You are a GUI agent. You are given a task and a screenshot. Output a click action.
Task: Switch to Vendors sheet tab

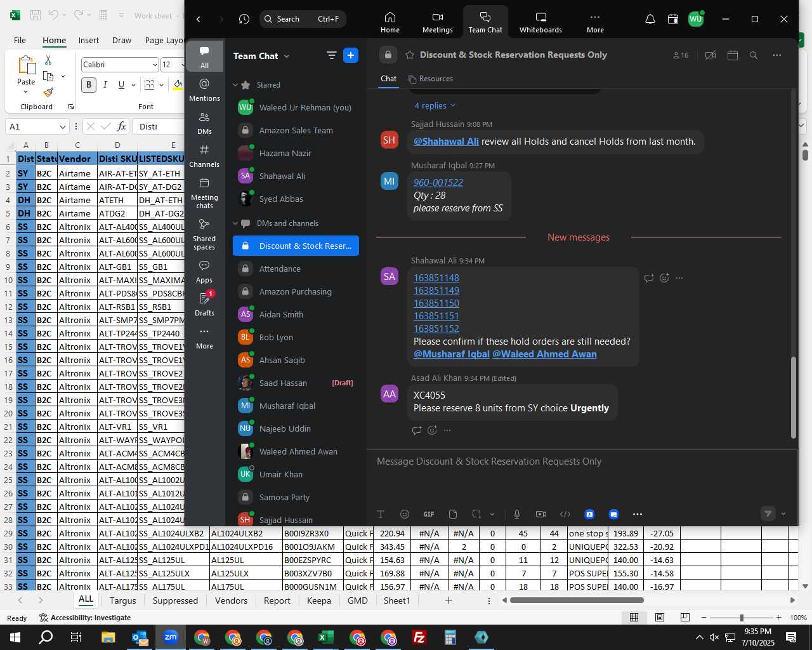pos(231,600)
